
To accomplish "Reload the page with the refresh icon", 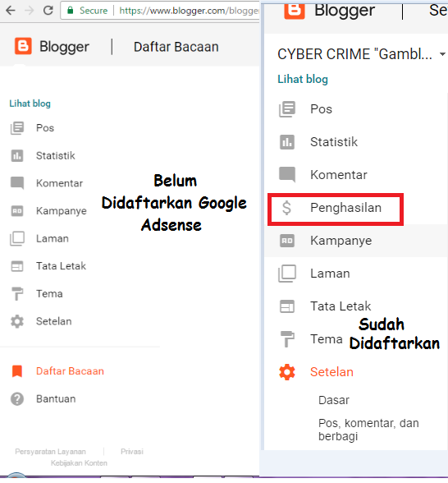I will (x=48, y=11).
